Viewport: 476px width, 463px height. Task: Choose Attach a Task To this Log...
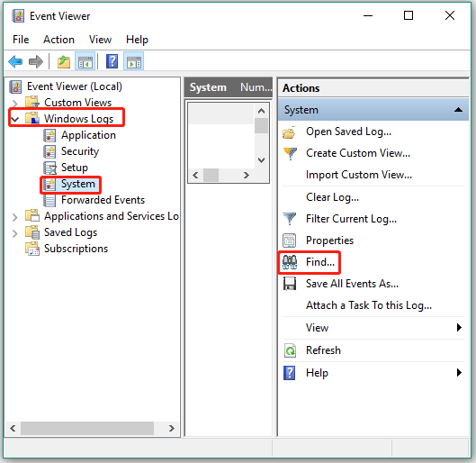pos(369,305)
